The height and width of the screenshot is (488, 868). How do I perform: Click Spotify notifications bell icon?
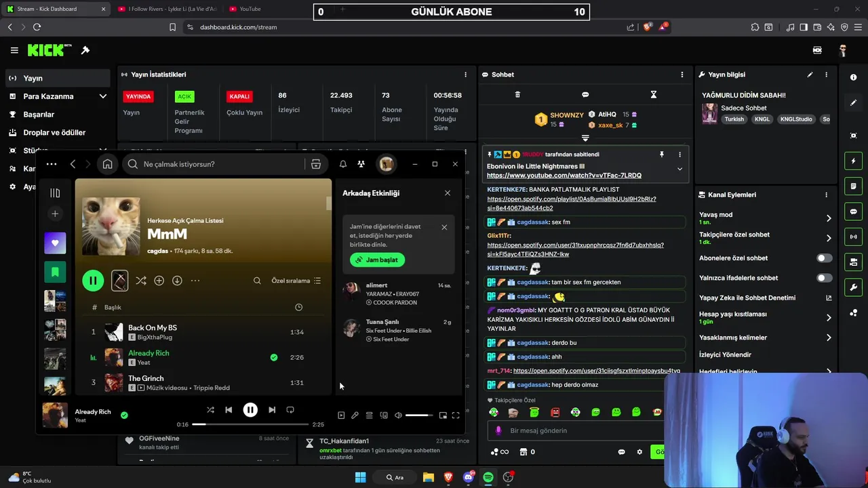pyautogui.click(x=343, y=164)
